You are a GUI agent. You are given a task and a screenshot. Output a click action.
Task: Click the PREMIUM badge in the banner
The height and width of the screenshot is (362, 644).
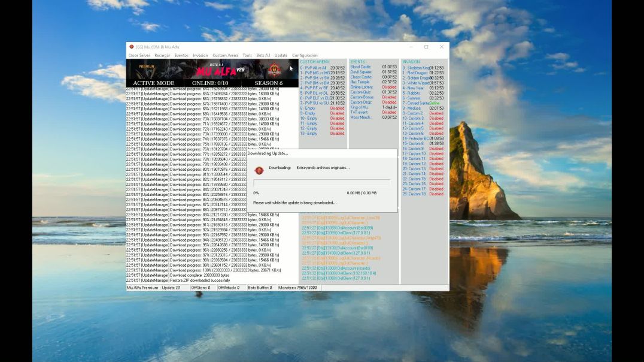[x=146, y=67]
